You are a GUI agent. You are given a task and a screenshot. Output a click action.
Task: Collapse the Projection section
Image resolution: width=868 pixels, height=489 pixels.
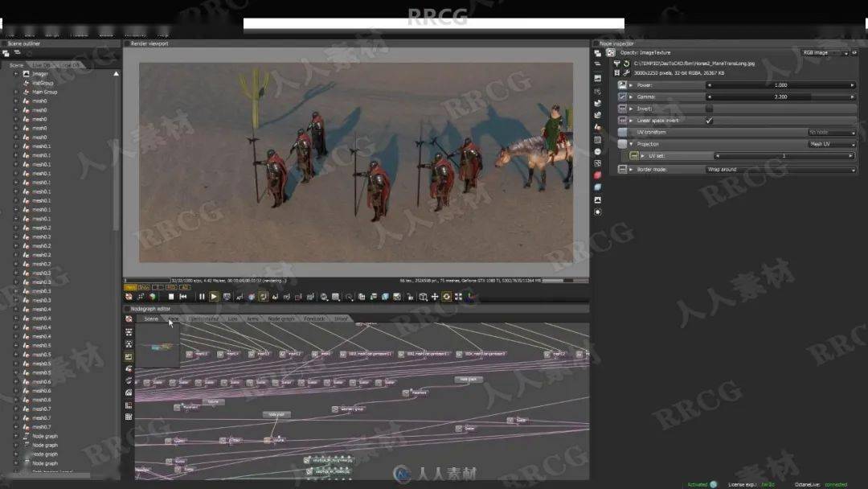[631, 144]
